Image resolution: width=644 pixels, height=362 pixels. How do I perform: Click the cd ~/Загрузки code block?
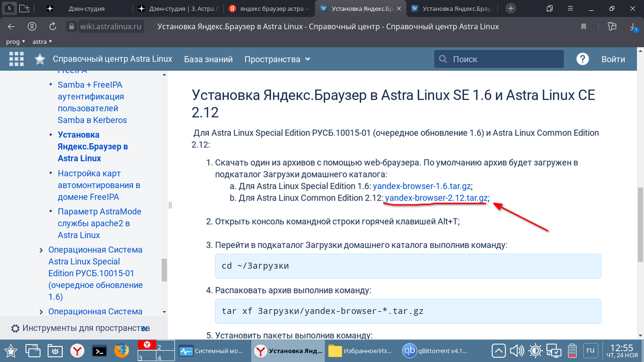tap(407, 265)
